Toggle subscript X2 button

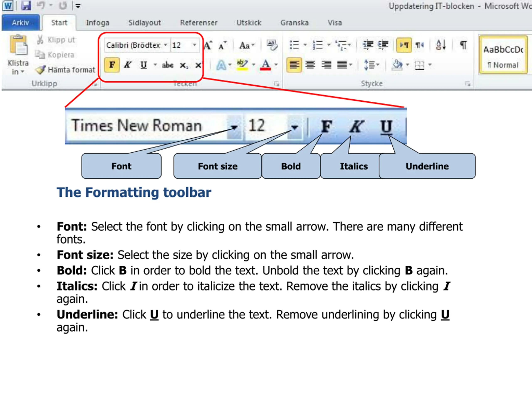(184, 65)
